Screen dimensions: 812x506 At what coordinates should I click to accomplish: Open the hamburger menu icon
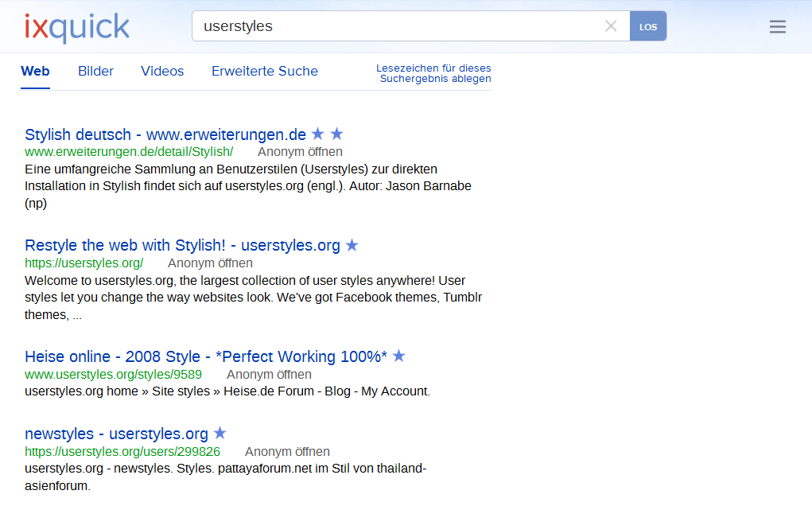pos(777,26)
